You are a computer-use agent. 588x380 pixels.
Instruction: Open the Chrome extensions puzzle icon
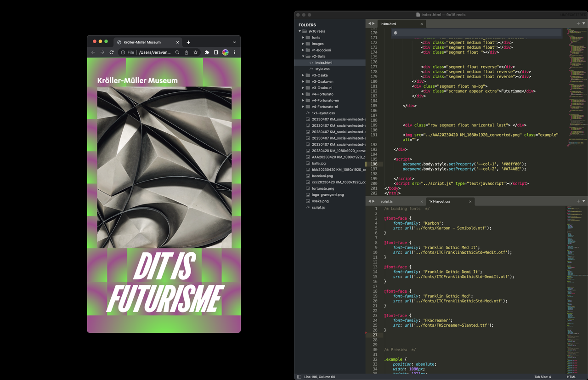coord(207,52)
